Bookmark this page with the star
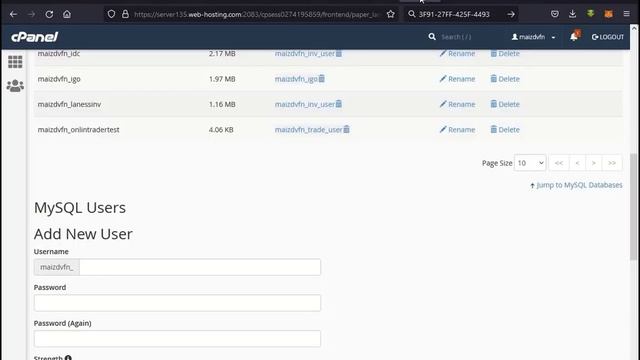Image resolution: width=640 pixels, height=360 pixels. click(x=391, y=14)
